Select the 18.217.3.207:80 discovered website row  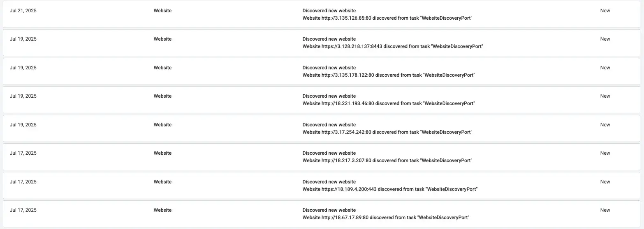click(x=322, y=157)
